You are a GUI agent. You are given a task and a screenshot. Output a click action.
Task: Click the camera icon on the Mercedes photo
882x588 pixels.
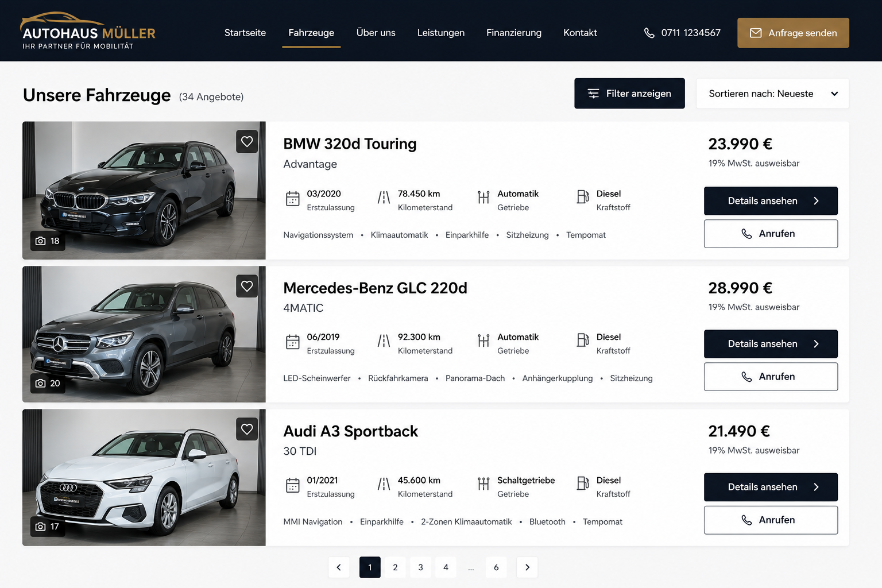[x=41, y=383]
